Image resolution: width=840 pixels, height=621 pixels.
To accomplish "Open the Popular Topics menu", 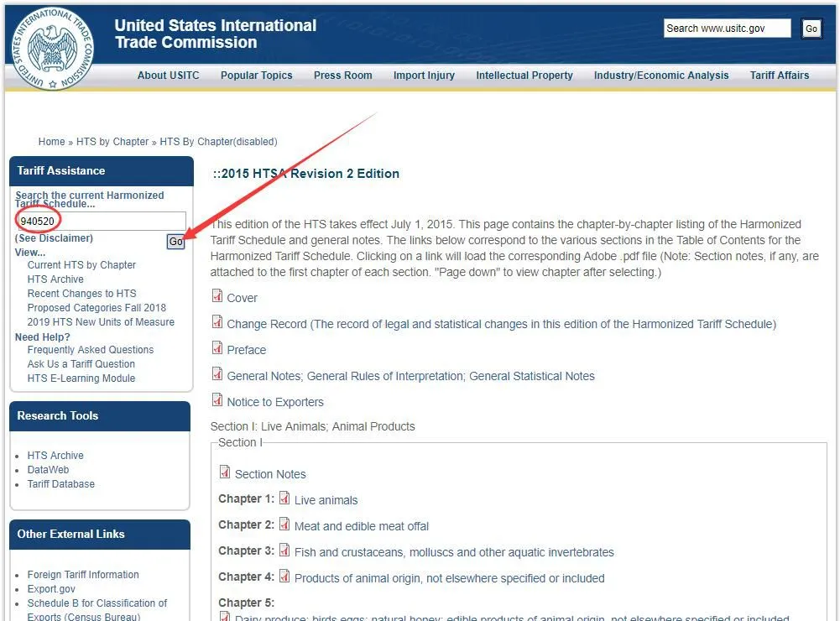I will click(x=257, y=76).
